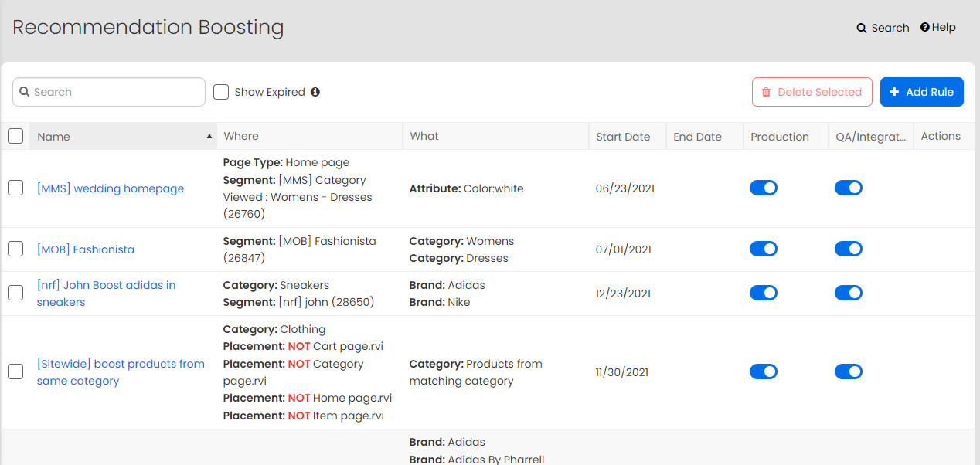Image resolution: width=980 pixels, height=465 pixels.
Task: Toggle Production switch for [MOB] Fashionista
Action: 764,249
